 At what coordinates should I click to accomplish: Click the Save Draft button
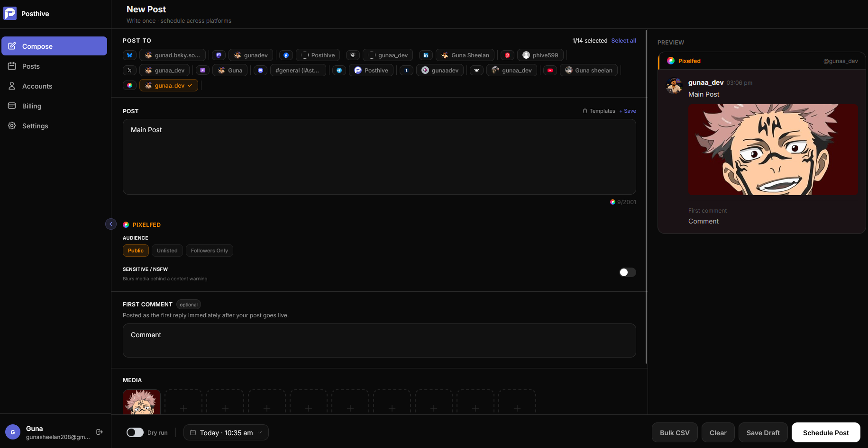763,432
